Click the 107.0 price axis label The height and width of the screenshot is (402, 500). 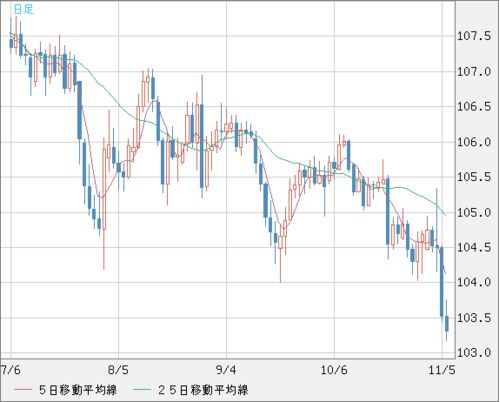tap(474, 71)
